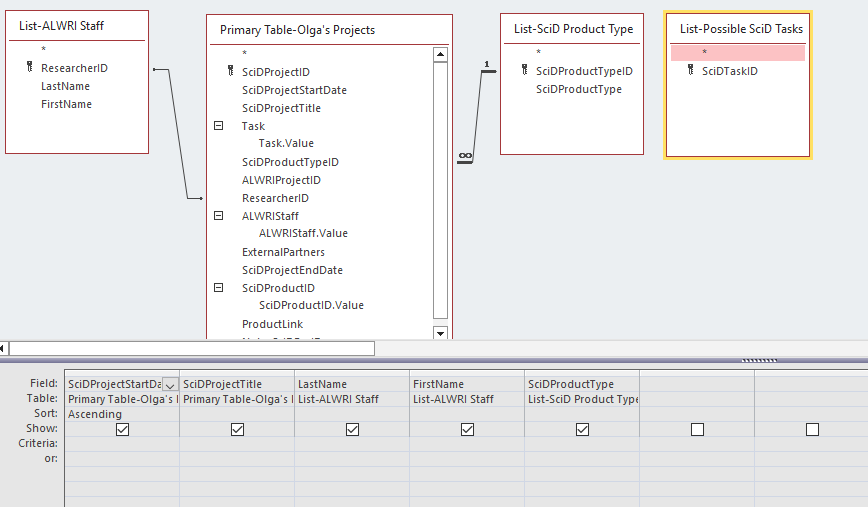Screen dimensions: 868x507
Task: Click the scroll down arrow in Olga's Projects field list
Action: tap(440, 332)
